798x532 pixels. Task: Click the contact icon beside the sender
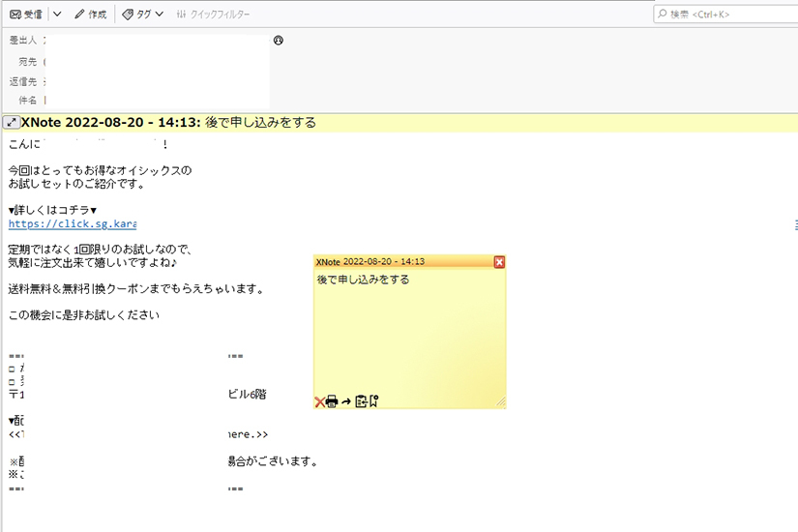pyautogui.click(x=279, y=41)
